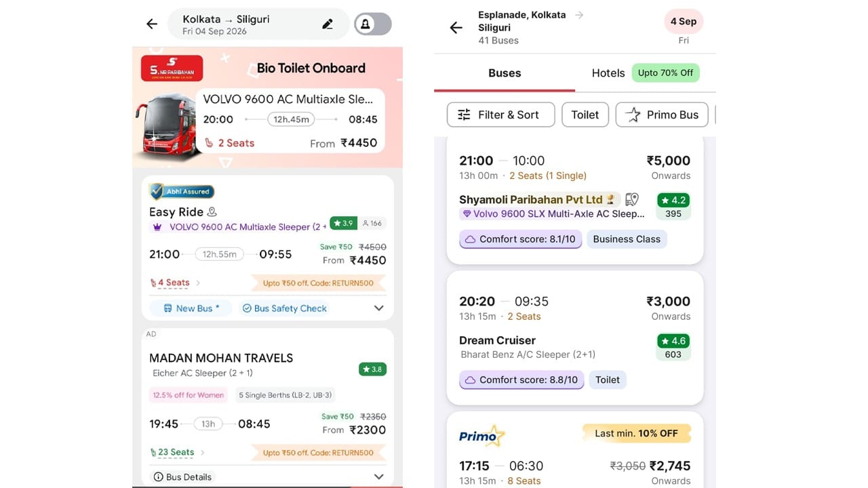The image size is (868, 488).
Task: Switch to the Hotels tab
Action: pyautogui.click(x=608, y=73)
